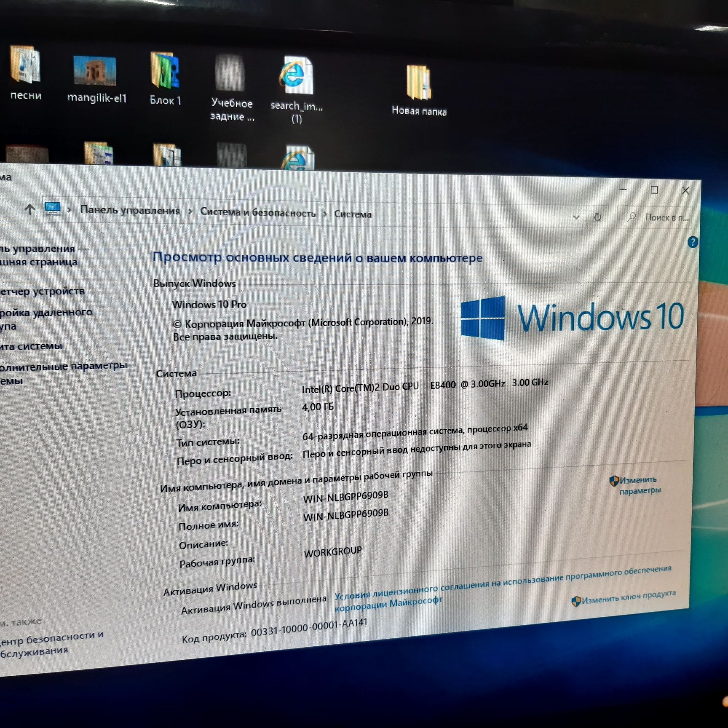Expand the address bar history dropdown

(x=576, y=217)
